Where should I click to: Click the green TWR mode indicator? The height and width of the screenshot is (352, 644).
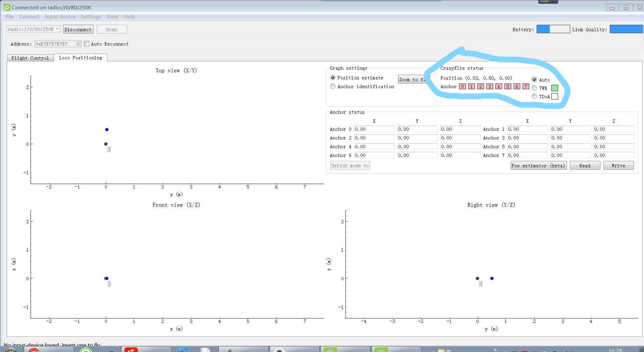555,88
